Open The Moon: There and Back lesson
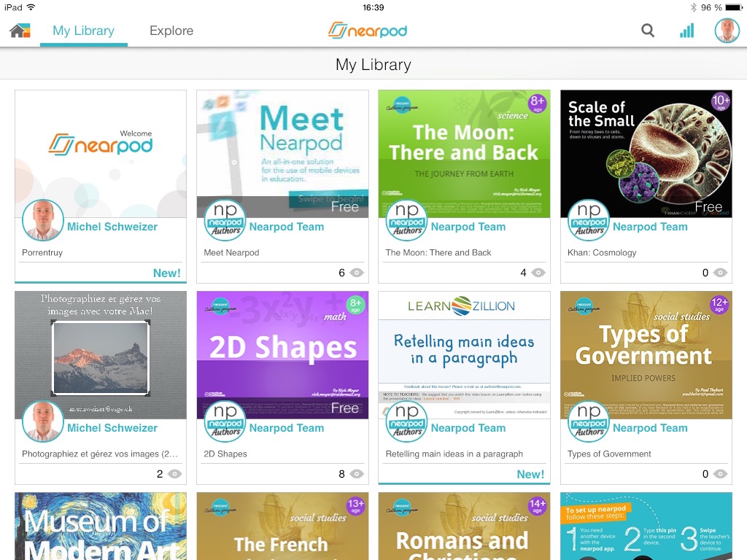The image size is (747, 560). [x=464, y=154]
